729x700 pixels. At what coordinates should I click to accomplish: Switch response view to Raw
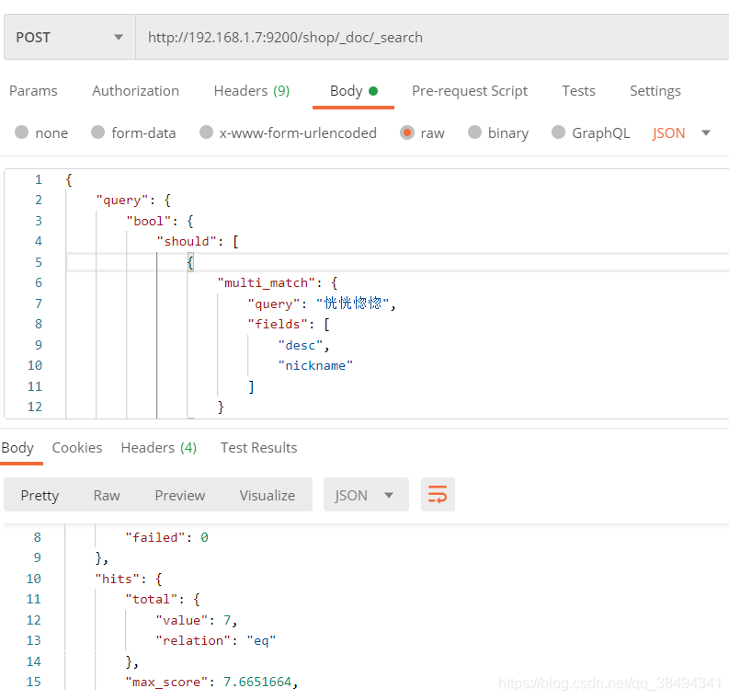(107, 495)
